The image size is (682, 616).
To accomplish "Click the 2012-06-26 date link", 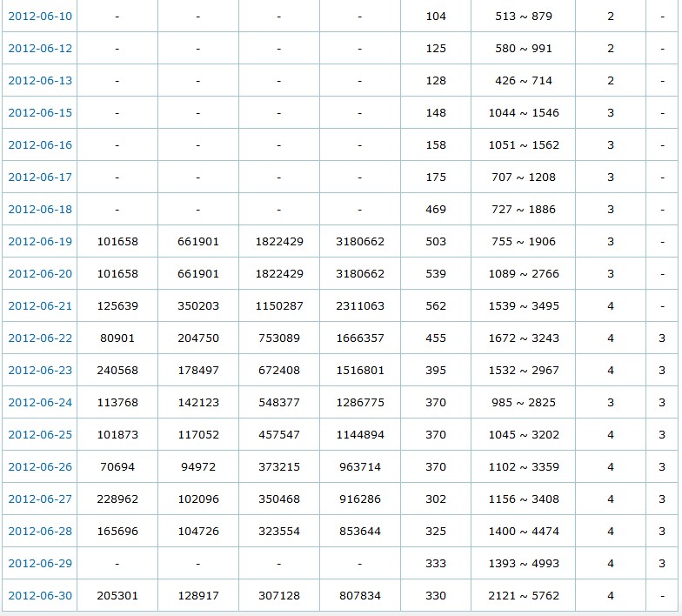I will pos(40,467).
